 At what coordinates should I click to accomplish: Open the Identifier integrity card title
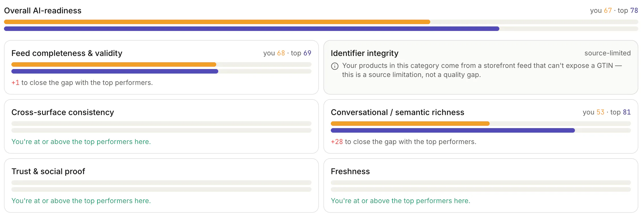point(365,53)
